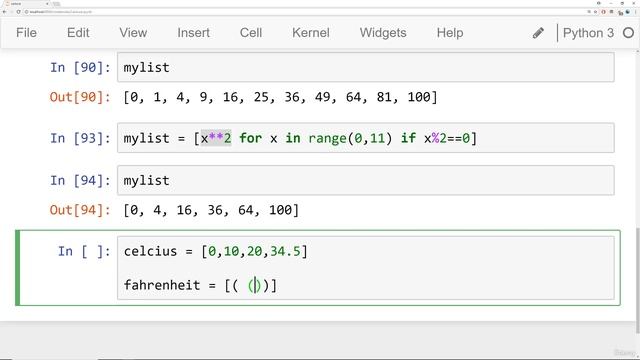Click the Out[90] prompt label

point(80,97)
